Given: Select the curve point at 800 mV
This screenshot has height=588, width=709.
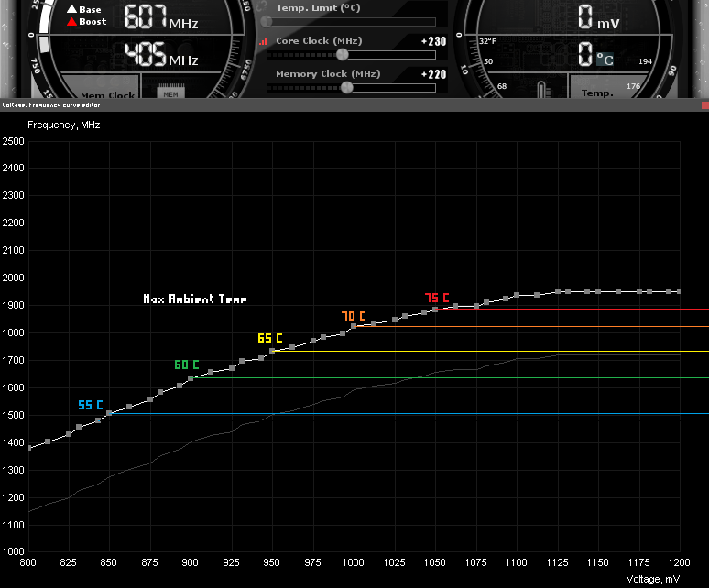Looking at the screenshot, I should pos(29,448).
